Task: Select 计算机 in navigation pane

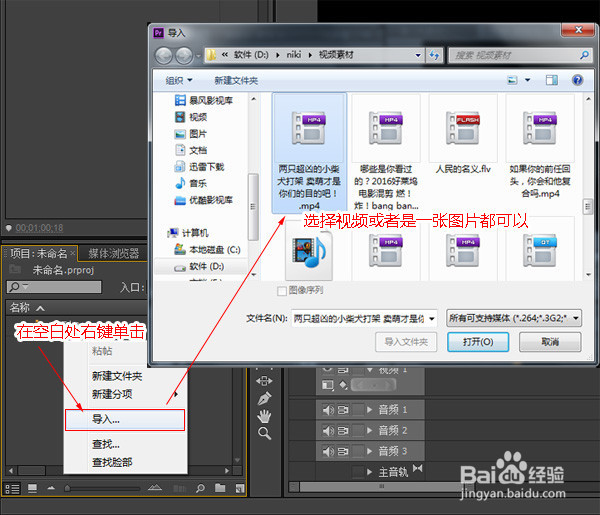Action: tap(188, 233)
